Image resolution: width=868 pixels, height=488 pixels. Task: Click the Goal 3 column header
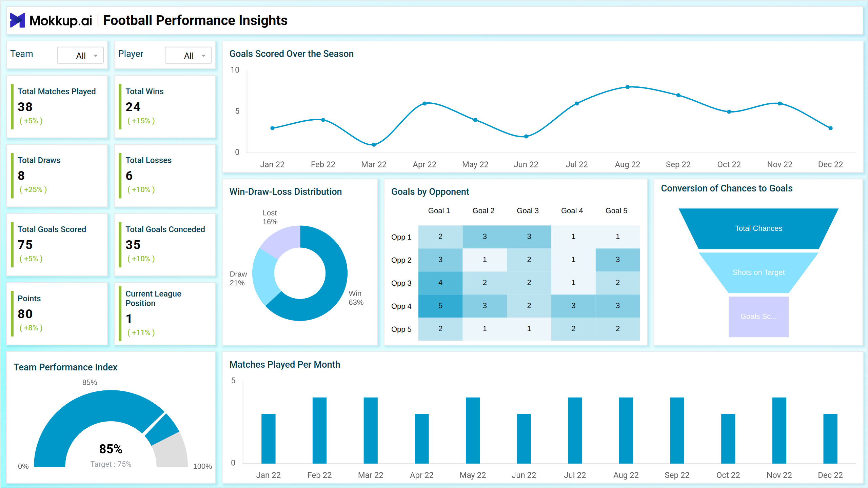click(528, 211)
